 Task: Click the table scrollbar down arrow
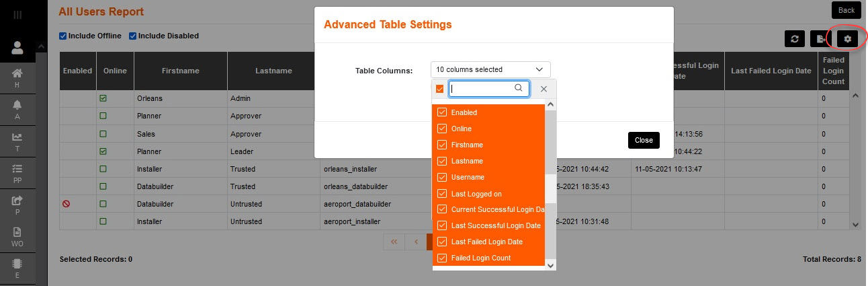[856, 223]
